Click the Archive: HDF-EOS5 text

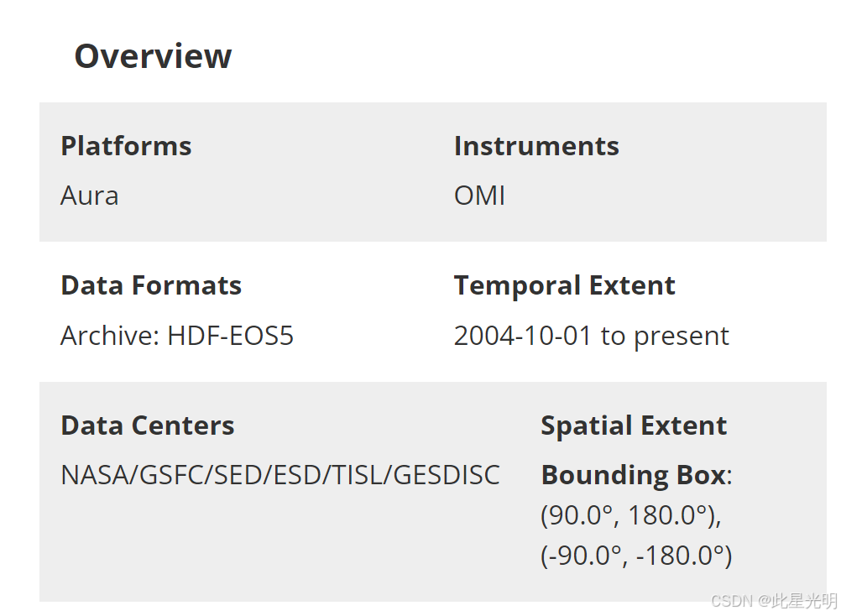pyautogui.click(x=177, y=336)
